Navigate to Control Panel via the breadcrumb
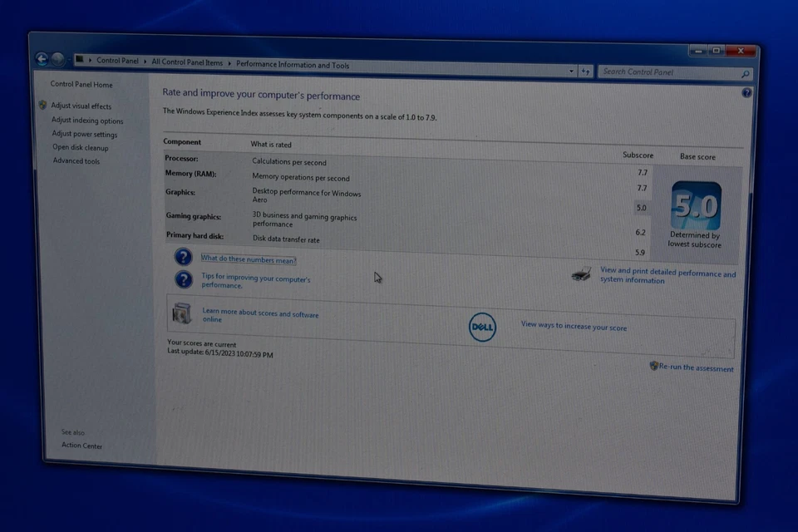This screenshot has width=798, height=532. coord(117,64)
